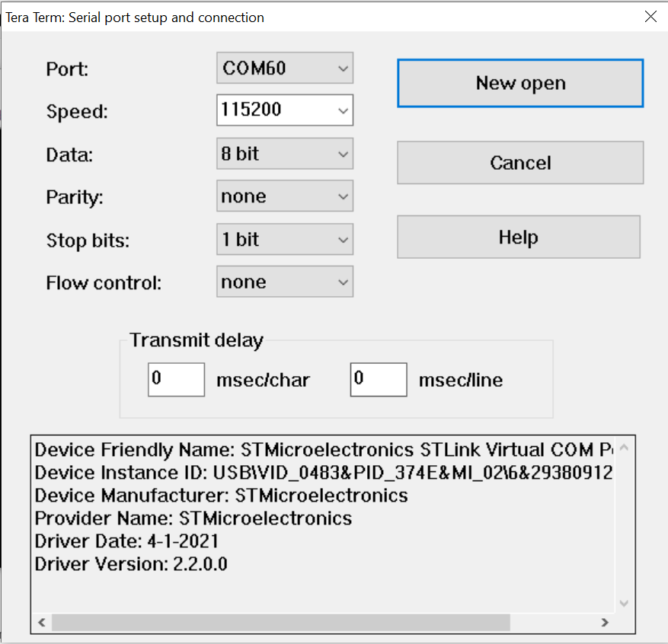The width and height of the screenshot is (668, 644).
Task: Open the Stop bits dropdown
Action: coord(284,240)
